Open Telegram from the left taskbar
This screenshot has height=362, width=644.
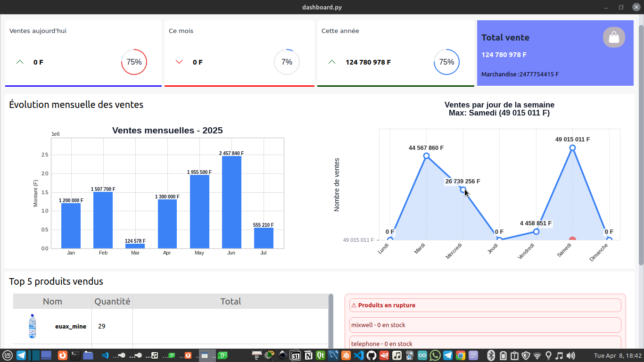click(x=21, y=355)
